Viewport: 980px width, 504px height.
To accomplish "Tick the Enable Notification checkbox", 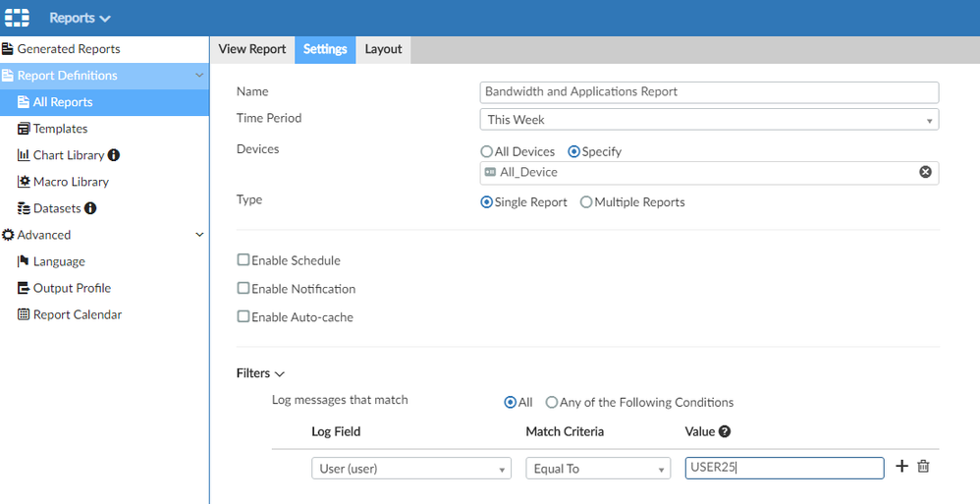I will [244, 289].
